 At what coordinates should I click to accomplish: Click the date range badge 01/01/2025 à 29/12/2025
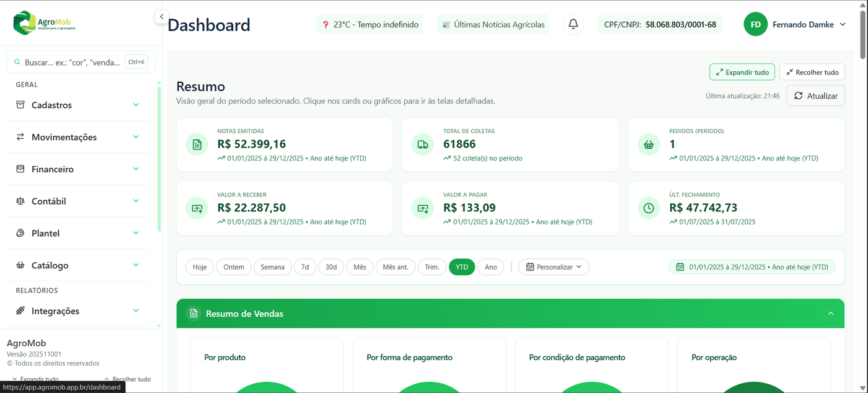[x=752, y=267]
